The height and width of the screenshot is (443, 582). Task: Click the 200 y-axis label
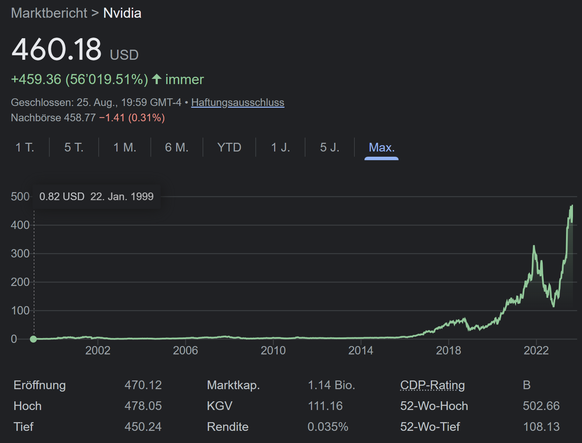[20, 282]
